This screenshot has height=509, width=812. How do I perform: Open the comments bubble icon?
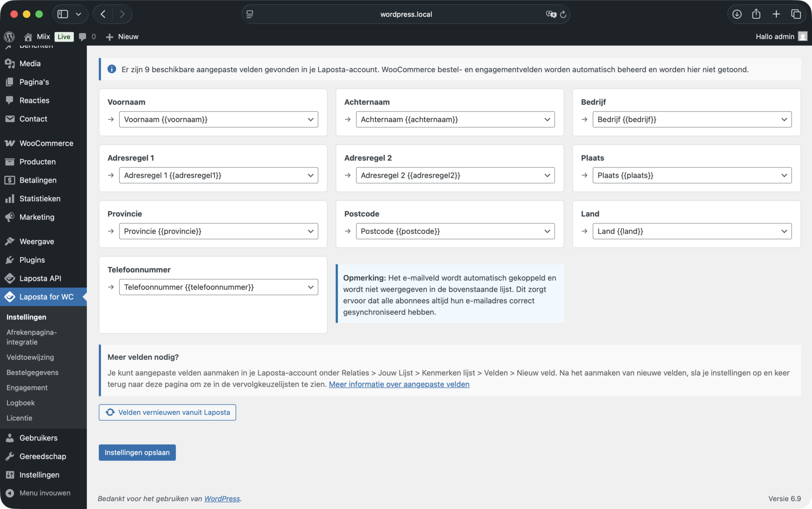(x=82, y=37)
